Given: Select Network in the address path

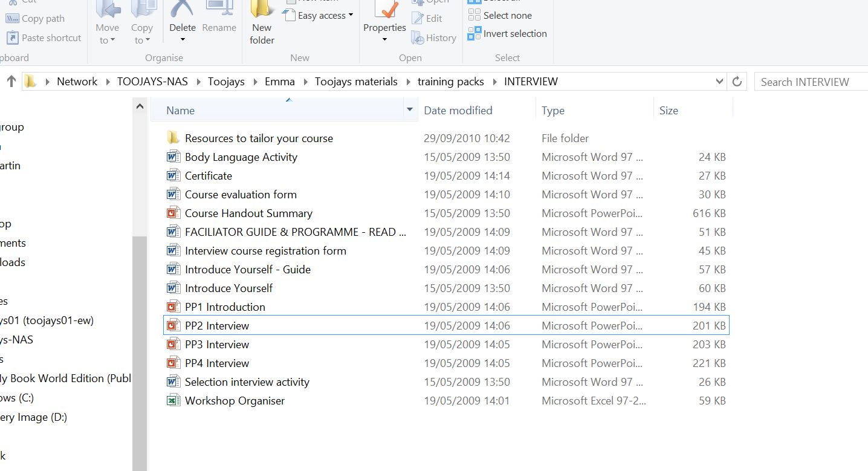Looking at the screenshot, I should point(77,82).
